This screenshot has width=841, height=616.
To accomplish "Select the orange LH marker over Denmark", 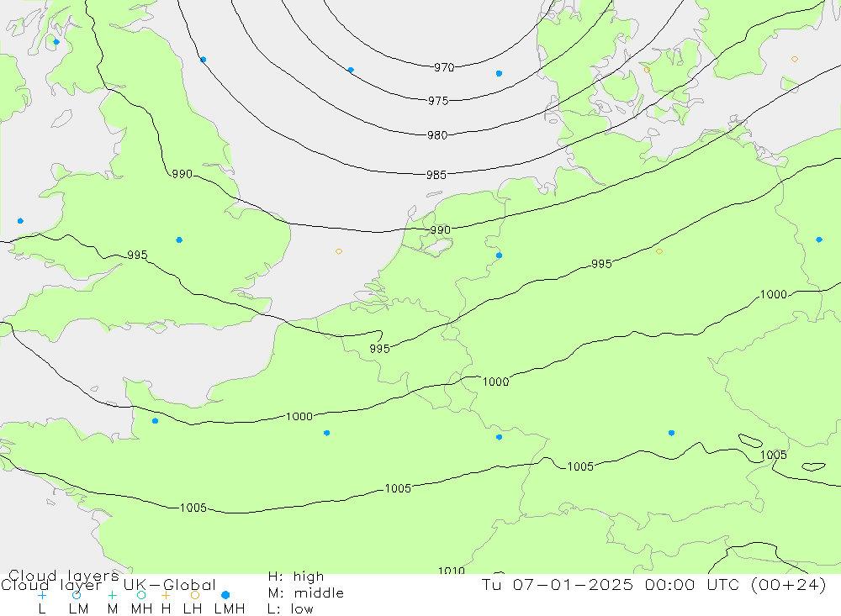I will pos(647,71).
